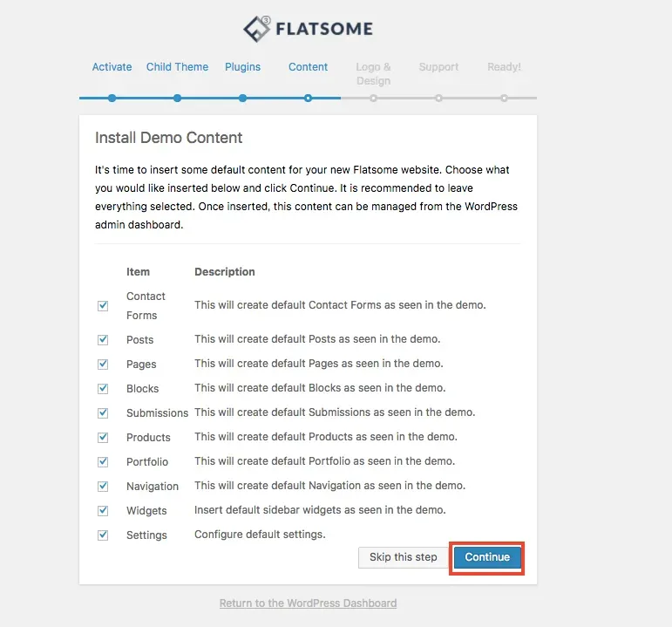
Task: Open the Support step
Action: [x=438, y=67]
